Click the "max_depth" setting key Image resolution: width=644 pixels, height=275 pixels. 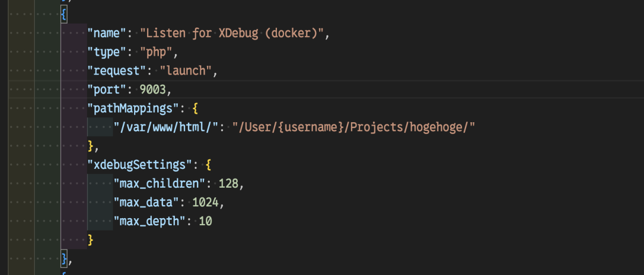(x=149, y=221)
